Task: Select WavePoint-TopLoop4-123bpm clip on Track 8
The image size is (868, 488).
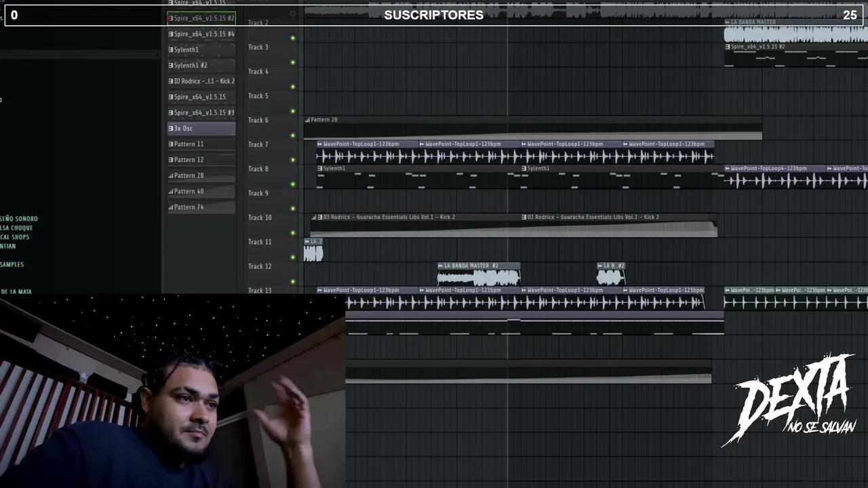Action: (775, 177)
